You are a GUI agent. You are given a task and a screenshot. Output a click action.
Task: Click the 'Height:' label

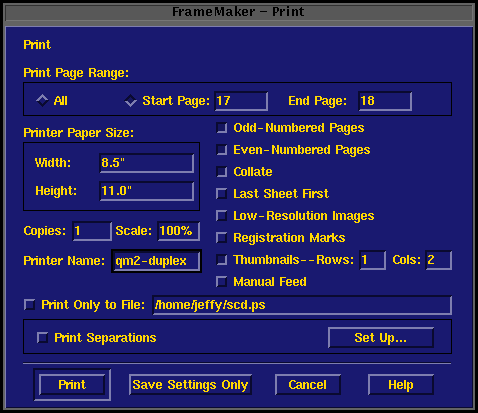(x=56, y=191)
